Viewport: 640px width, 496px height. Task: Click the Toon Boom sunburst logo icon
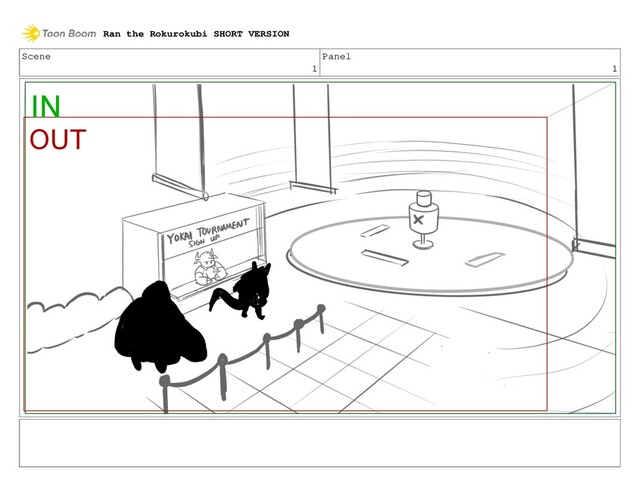pyautogui.click(x=31, y=33)
